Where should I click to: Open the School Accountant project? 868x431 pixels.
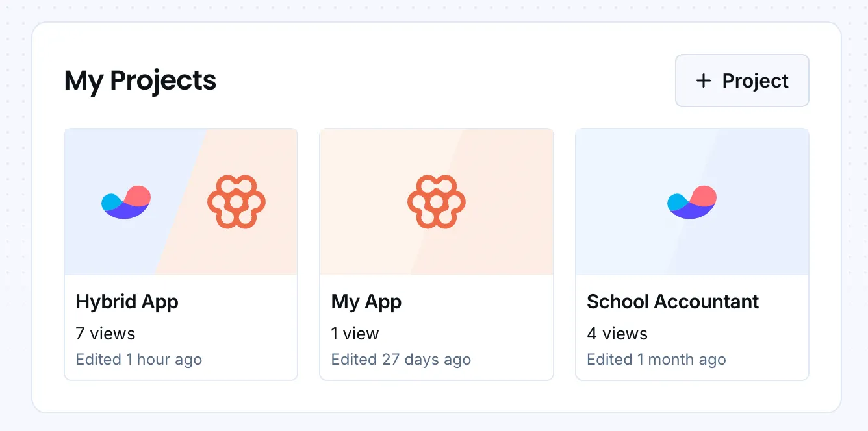click(x=691, y=253)
